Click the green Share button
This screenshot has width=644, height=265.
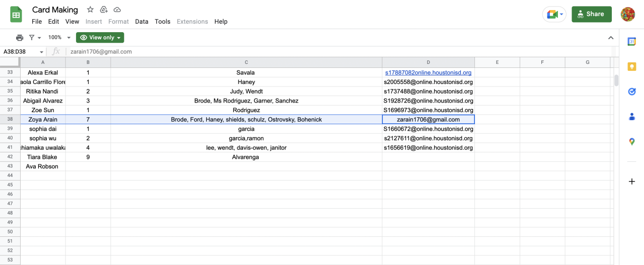(591, 14)
